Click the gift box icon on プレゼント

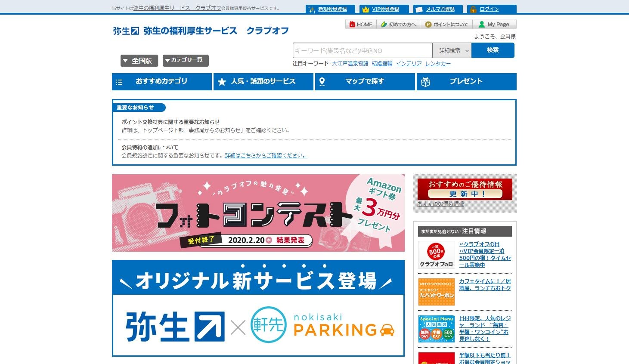point(425,82)
